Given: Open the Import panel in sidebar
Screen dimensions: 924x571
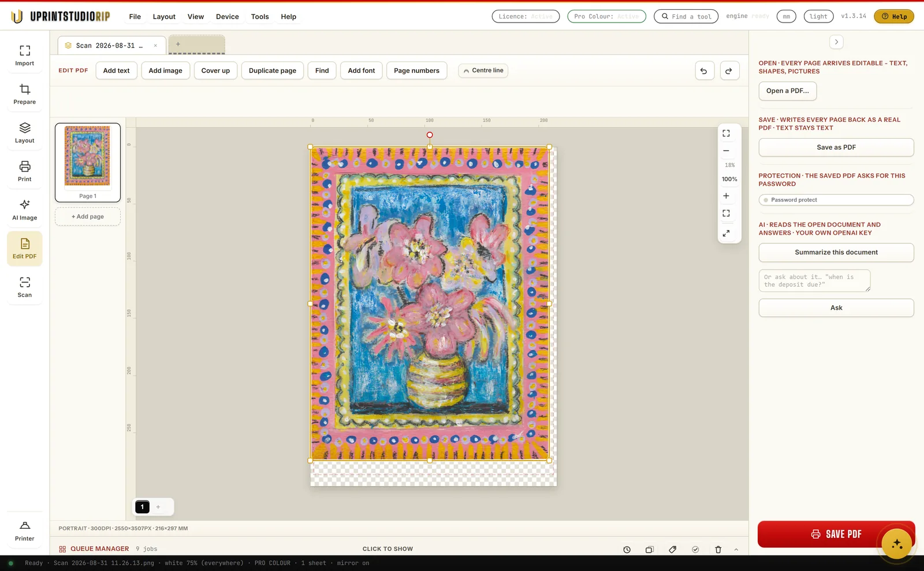Looking at the screenshot, I should [x=25, y=55].
